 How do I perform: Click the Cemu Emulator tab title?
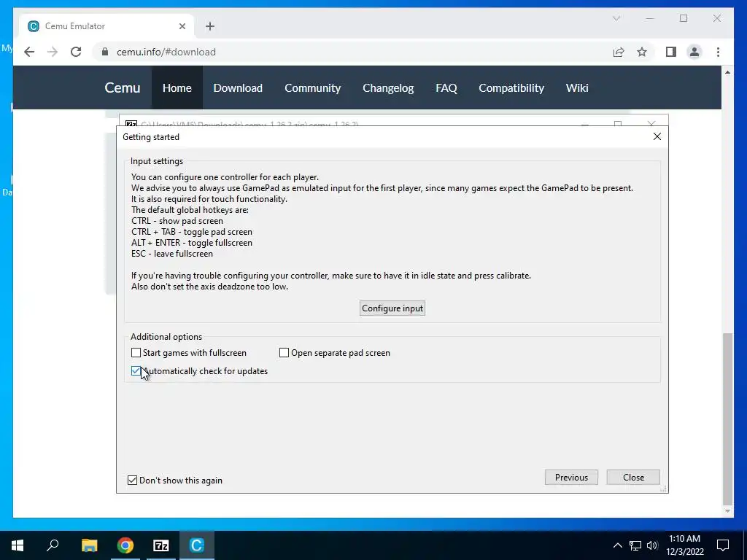tap(75, 26)
